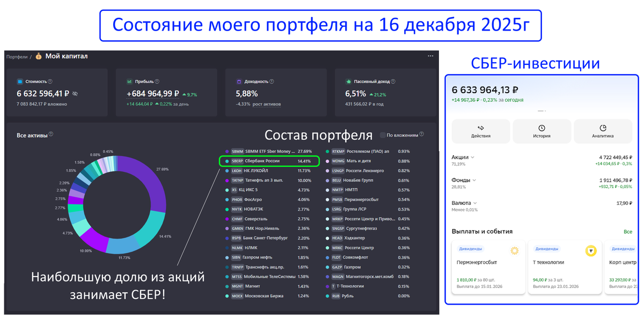This screenshot has width=644, height=319.
Task: Open the three-dots portfolio menu
Action: tap(430, 56)
